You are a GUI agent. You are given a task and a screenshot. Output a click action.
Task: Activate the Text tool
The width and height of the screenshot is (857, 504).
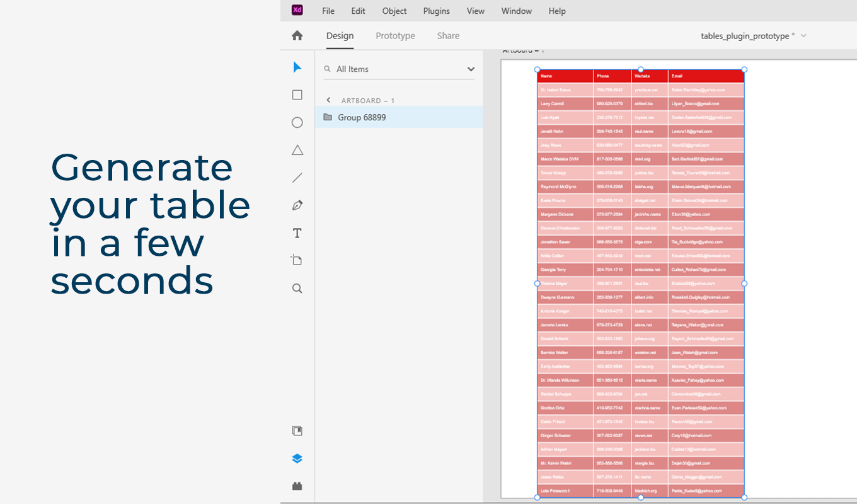tap(297, 233)
